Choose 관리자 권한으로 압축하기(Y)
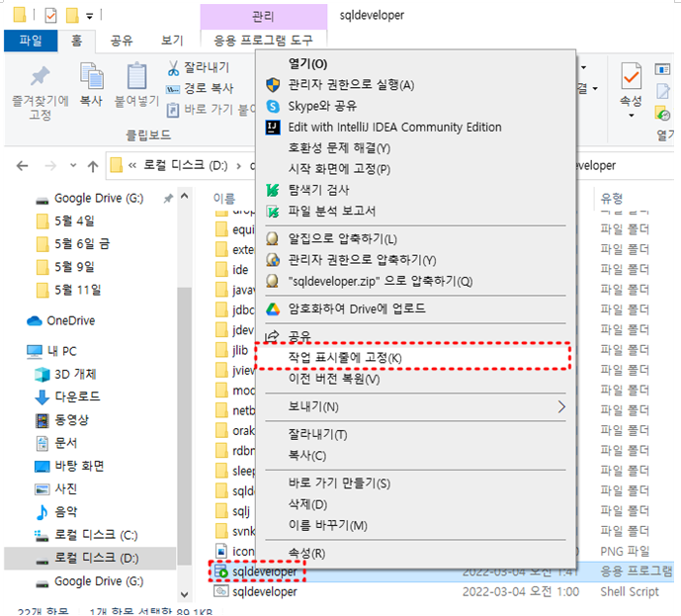This screenshot has width=681, height=616. tap(362, 260)
